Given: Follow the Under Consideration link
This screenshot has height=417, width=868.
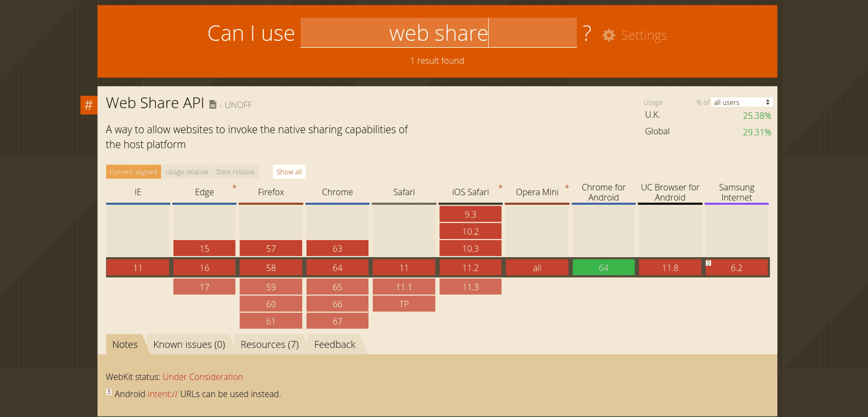Looking at the screenshot, I should tap(203, 377).
